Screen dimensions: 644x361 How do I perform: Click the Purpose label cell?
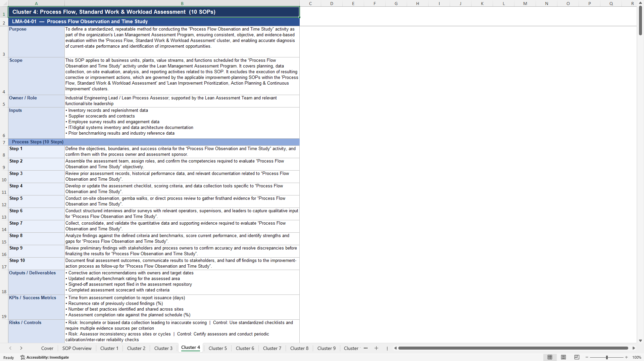(x=36, y=42)
